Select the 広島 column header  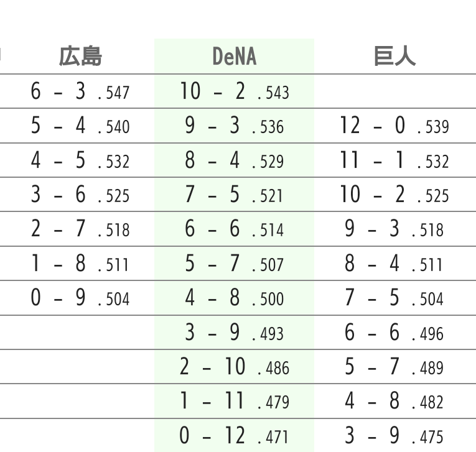click(x=80, y=57)
